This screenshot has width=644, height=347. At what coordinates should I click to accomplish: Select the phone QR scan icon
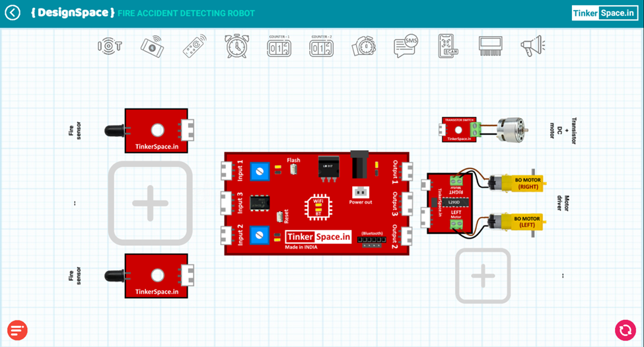pos(448,46)
